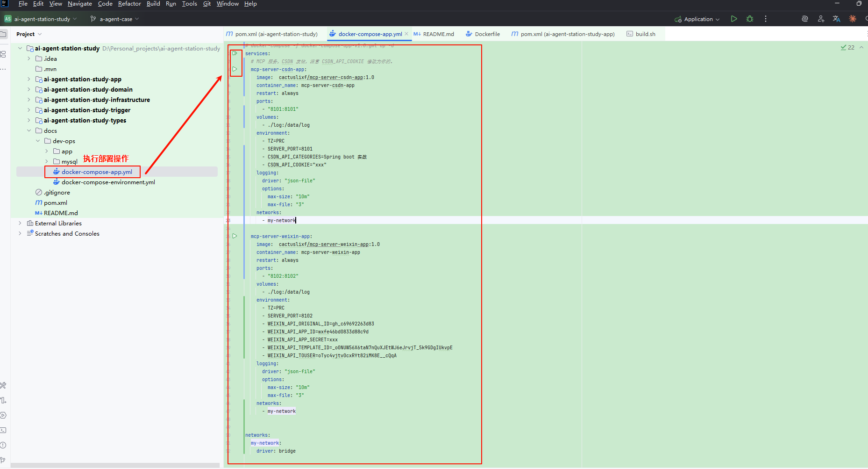Click the add user collaboration icon
The height and width of the screenshot is (469, 868).
tap(821, 19)
